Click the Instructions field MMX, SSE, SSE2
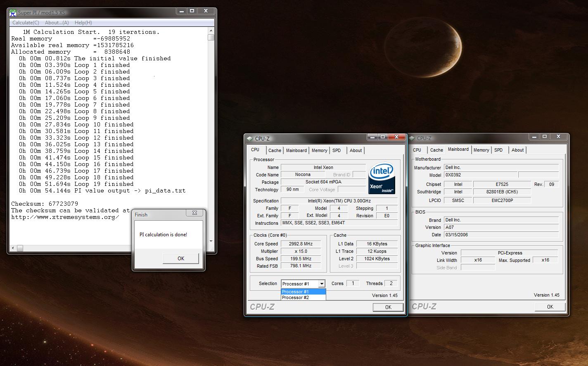 point(339,223)
